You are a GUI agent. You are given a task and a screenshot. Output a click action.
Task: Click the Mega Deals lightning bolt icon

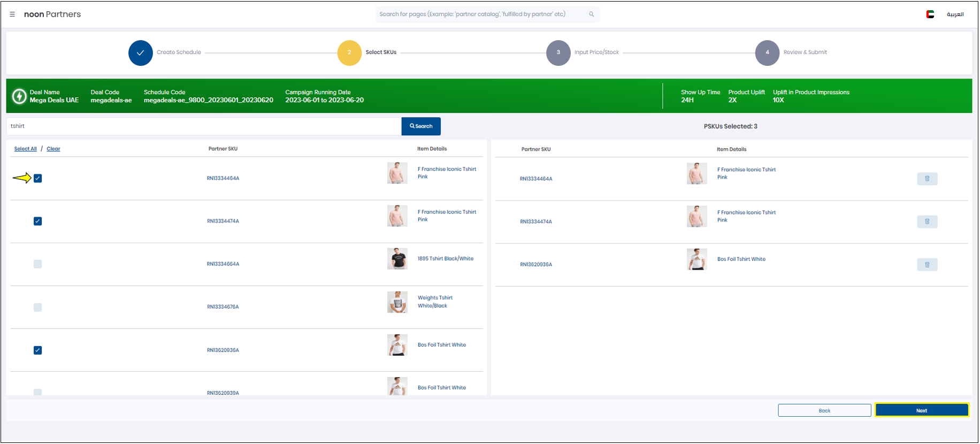(x=19, y=96)
